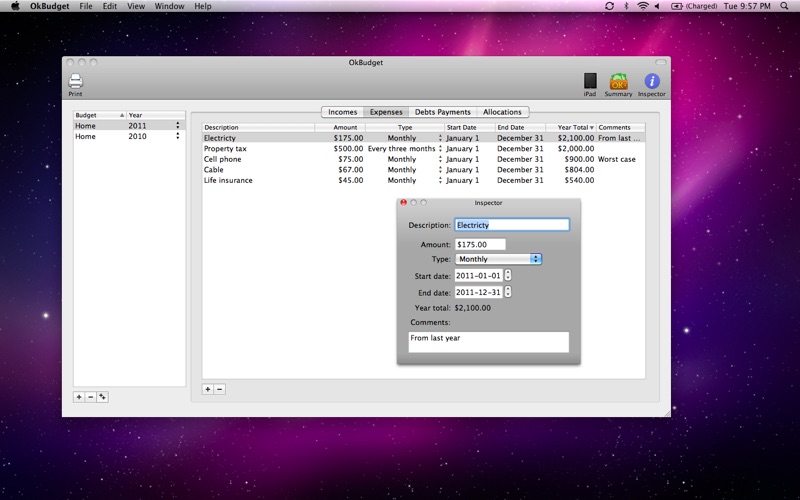Click the Worst case comment cell
Viewport: 800px width, 500px height.
(x=616, y=159)
